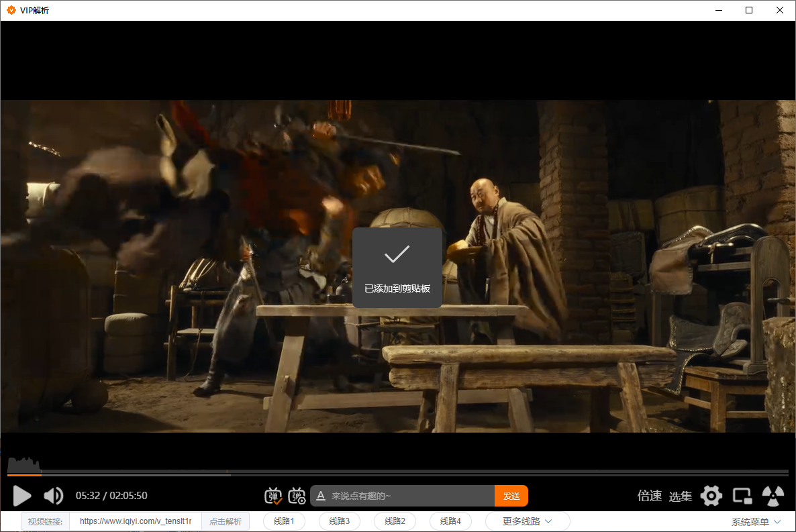796x532 pixels.
Task: Click the video URL input field
Action: (136, 521)
